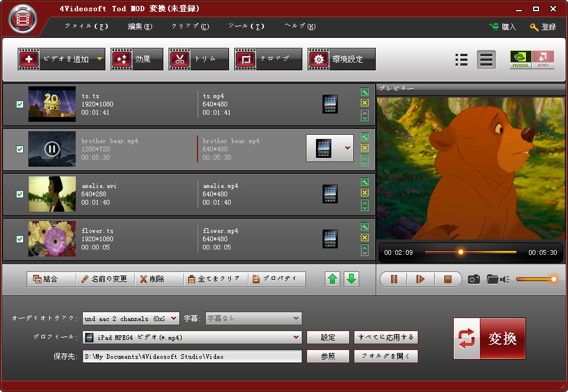
Task: Open the ヘルプ menu
Action: [x=300, y=27]
